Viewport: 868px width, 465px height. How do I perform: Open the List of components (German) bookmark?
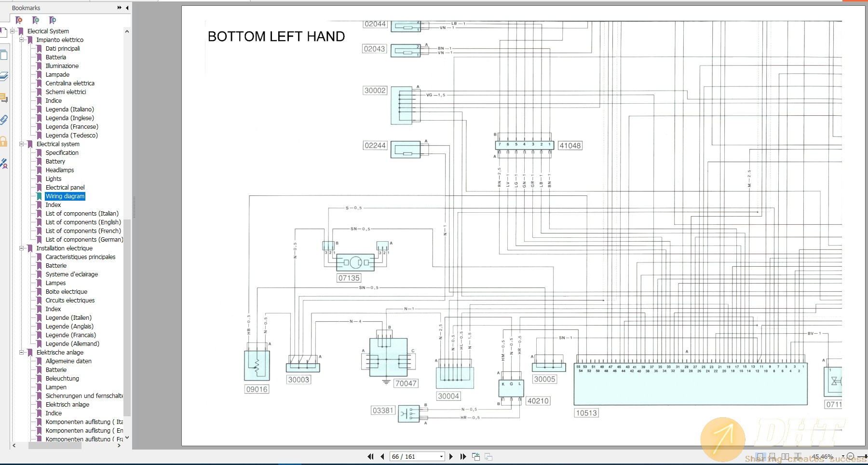point(84,239)
